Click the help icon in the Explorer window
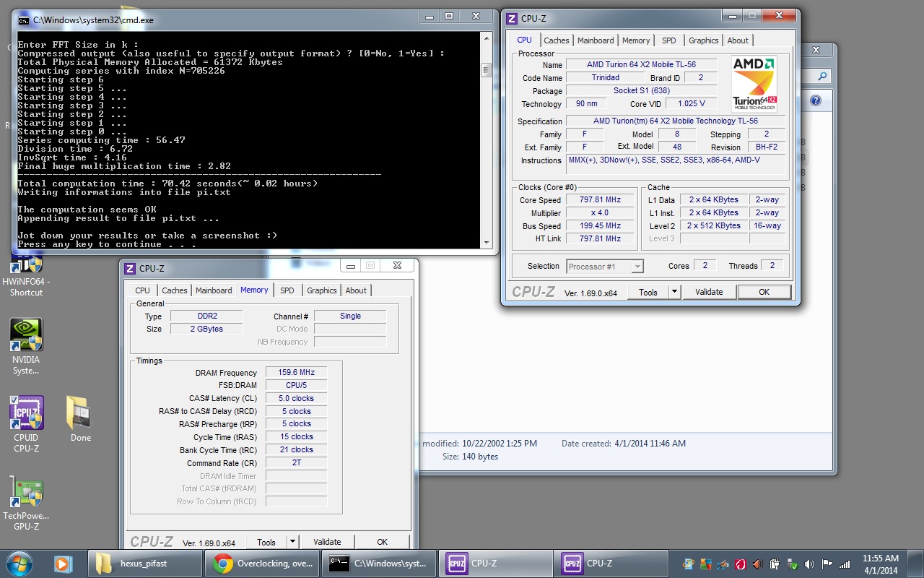924x578 pixels. (x=816, y=101)
